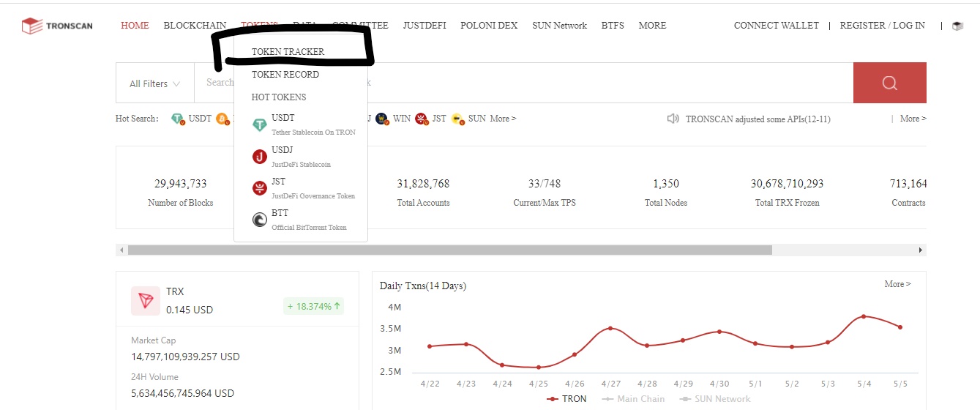
Task: Click the Total Nodes value 1,350
Action: click(666, 184)
